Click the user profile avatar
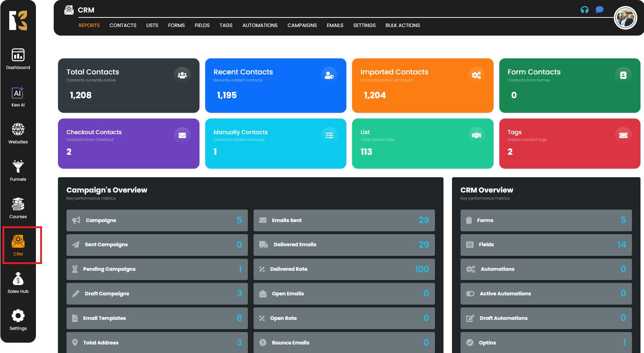The height and width of the screenshot is (353, 644). [625, 18]
